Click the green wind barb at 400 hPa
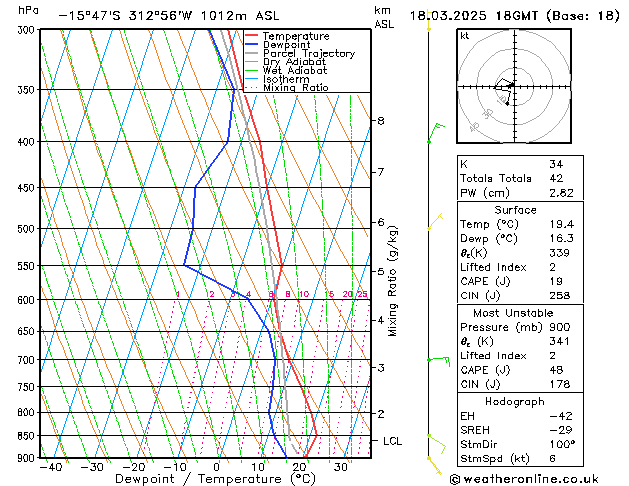This screenshot has height=486, width=629. 436,133
